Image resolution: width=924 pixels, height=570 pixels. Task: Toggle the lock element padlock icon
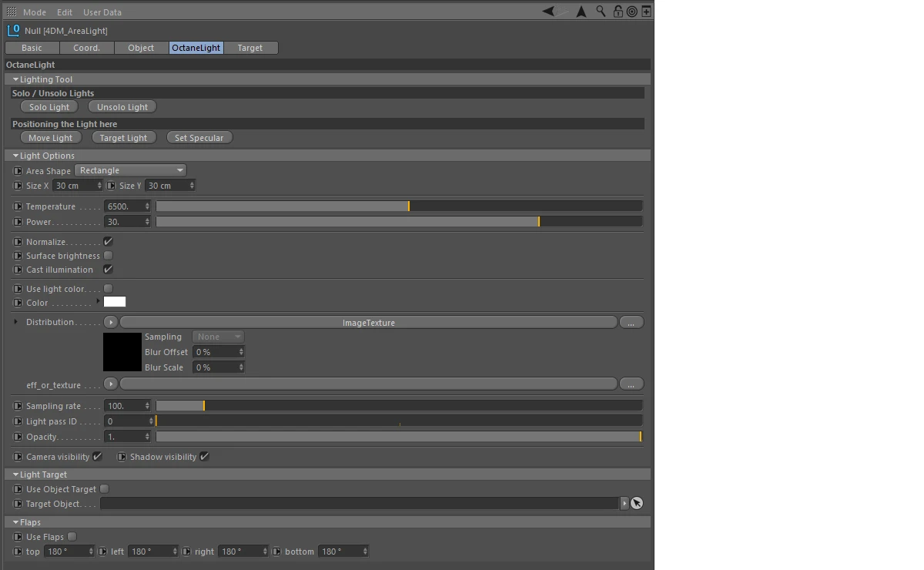pos(618,12)
